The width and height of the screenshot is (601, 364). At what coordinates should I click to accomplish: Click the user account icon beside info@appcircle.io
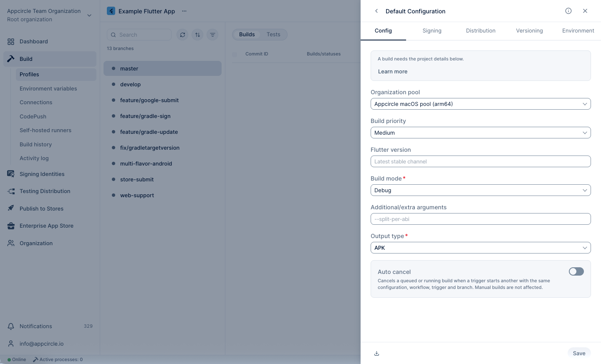pos(11,344)
